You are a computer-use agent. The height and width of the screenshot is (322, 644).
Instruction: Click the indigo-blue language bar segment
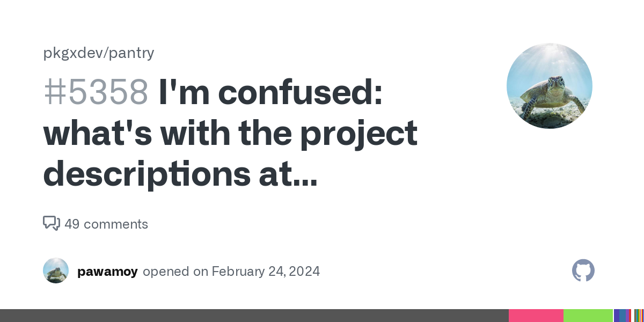tap(617, 316)
